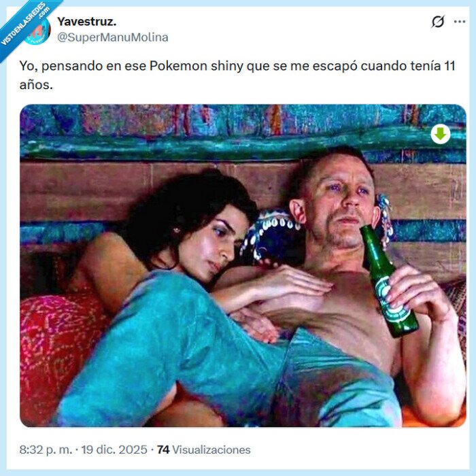Click the word Pokemon in tweet text
The image size is (476, 476).
pos(178,66)
